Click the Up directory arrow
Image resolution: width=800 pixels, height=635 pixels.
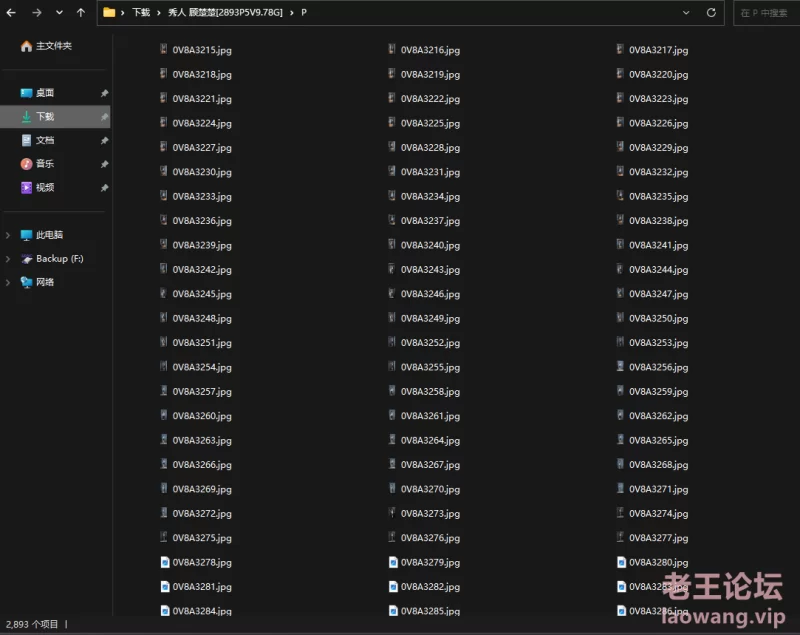click(x=81, y=13)
